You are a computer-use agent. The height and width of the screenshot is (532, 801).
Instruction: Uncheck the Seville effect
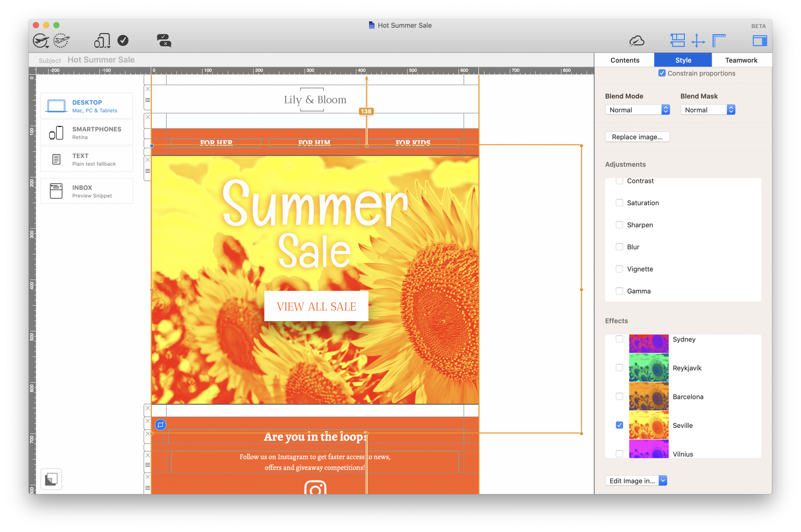(x=619, y=425)
